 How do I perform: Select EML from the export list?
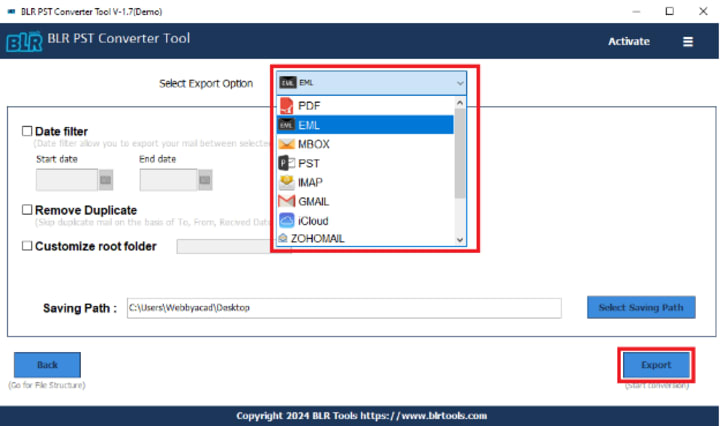(x=365, y=125)
